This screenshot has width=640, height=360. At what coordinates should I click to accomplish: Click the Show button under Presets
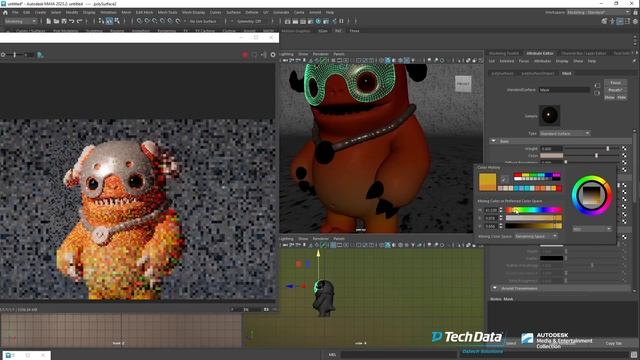tap(609, 98)
